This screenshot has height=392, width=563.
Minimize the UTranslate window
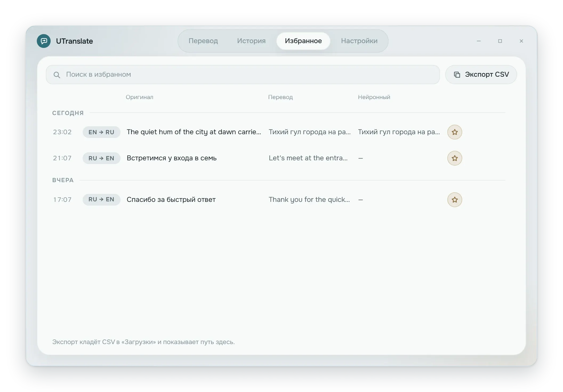[x=479, y=41]
